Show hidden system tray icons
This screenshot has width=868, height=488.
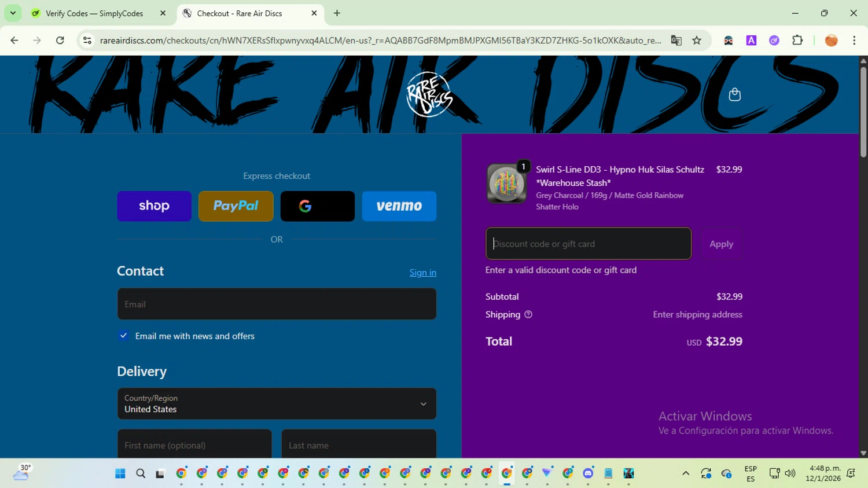[686, 474]
